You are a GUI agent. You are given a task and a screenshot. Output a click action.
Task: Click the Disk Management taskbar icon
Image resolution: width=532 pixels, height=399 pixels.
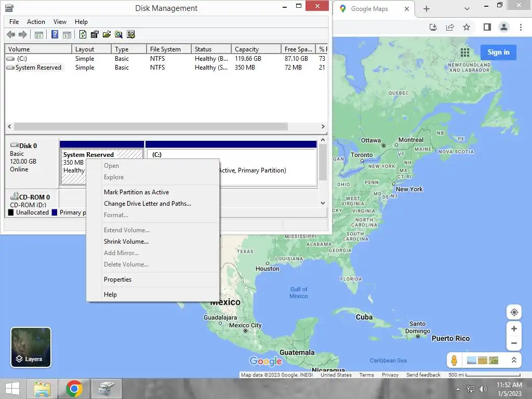click(106, 389)
